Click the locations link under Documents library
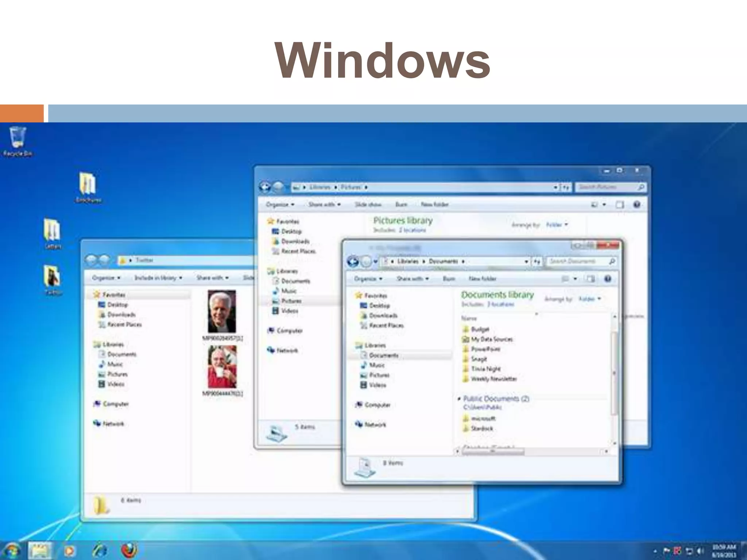The width and height of the screenshot is (747, 560). (x=500, y=304)
